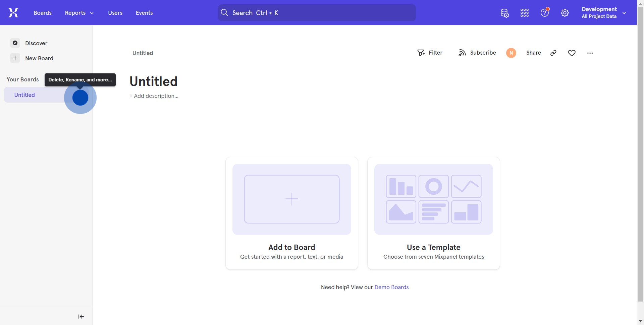Screen dimensions: 644x325
Task: Open the settings gear icon
Action: [x=565, y=13]
